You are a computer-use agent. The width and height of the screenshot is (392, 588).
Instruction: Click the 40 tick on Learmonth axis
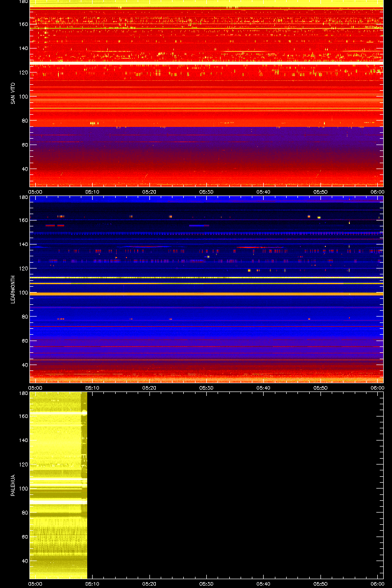24,365
